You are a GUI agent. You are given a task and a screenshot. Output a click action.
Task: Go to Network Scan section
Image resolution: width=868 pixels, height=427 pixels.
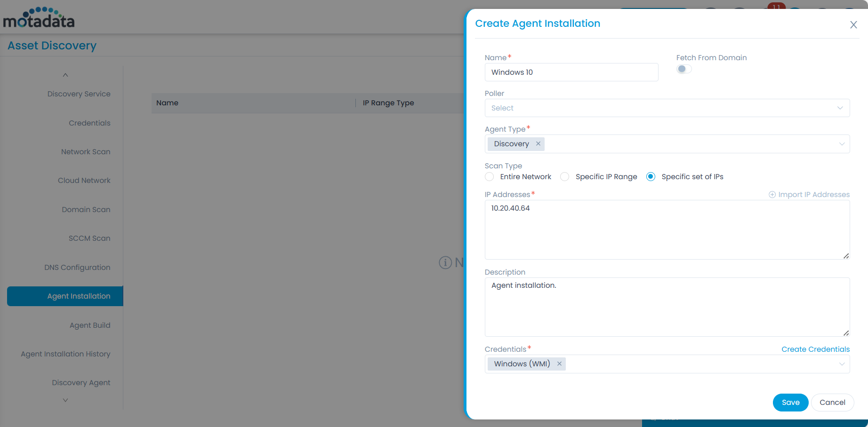[x=86, y=152]
